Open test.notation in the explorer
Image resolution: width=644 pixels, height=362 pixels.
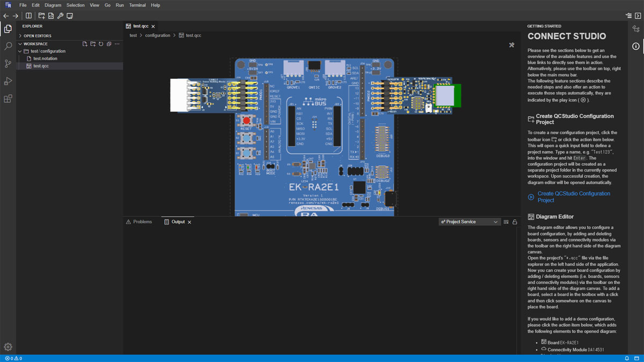point(45,58)
